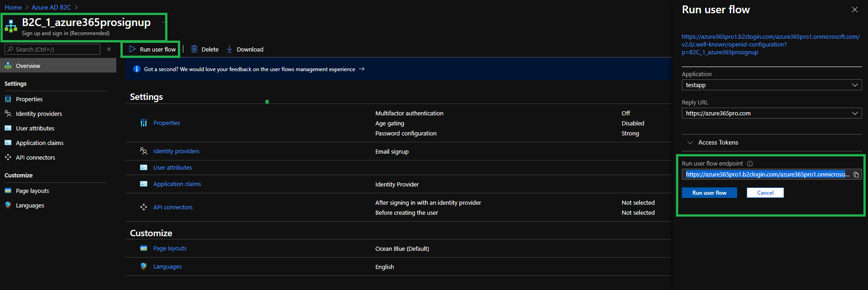Click the Identity providers link in Settings

click(x=176, y=151)
